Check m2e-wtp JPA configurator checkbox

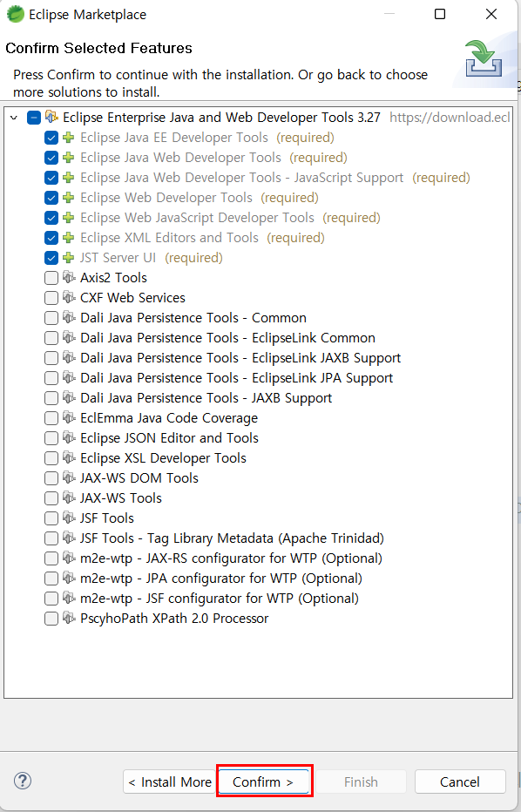tap(51, 579)
